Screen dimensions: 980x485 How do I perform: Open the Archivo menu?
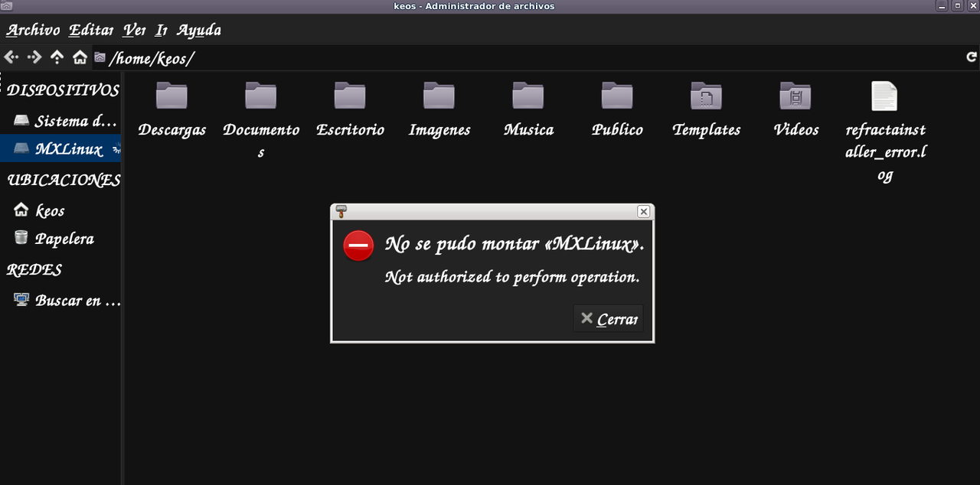(x=33, y=31)
